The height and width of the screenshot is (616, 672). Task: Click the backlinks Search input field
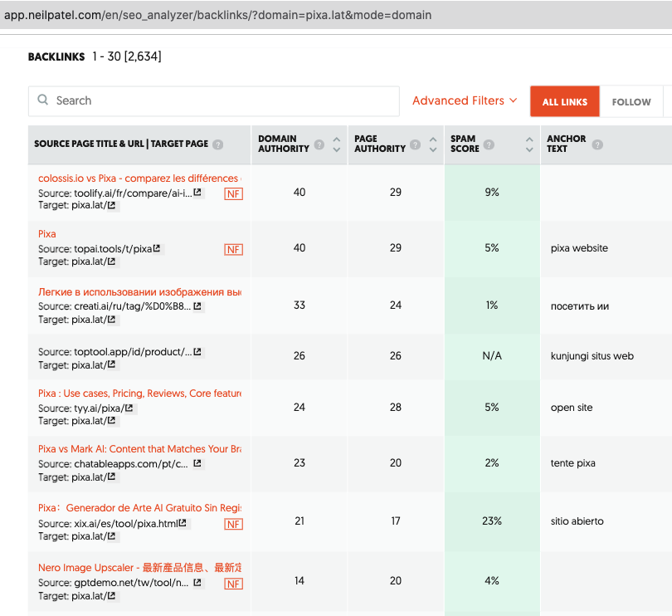(224, 100)
